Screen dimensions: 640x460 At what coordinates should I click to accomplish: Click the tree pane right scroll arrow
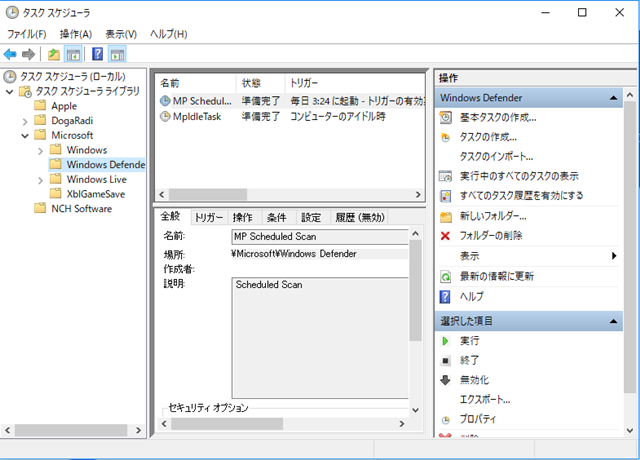click(139, 430)
